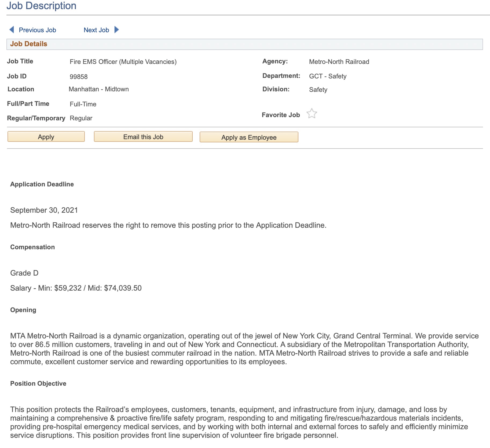Click the Next Job right arrow icon
This screenshot has width=490, height=448.
[x=116, y=30]
